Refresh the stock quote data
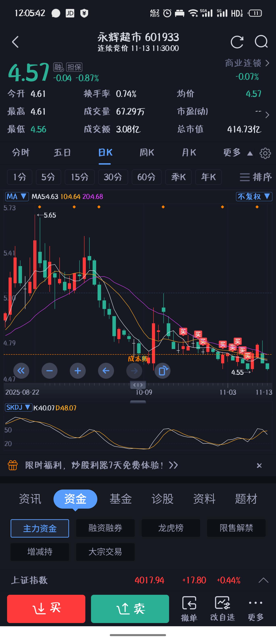 (x=237, y=42)
